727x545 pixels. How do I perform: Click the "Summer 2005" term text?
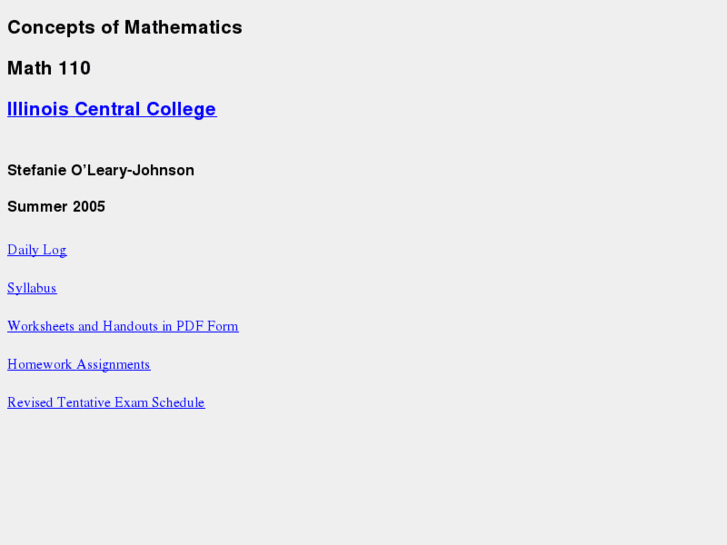(x=56, y=207)
